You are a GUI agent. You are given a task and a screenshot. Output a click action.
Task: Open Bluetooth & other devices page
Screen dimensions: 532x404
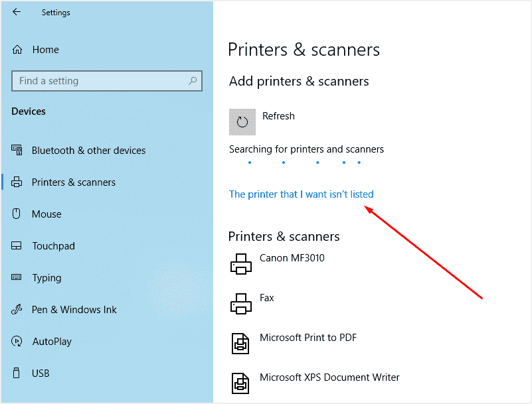point(88,150)
